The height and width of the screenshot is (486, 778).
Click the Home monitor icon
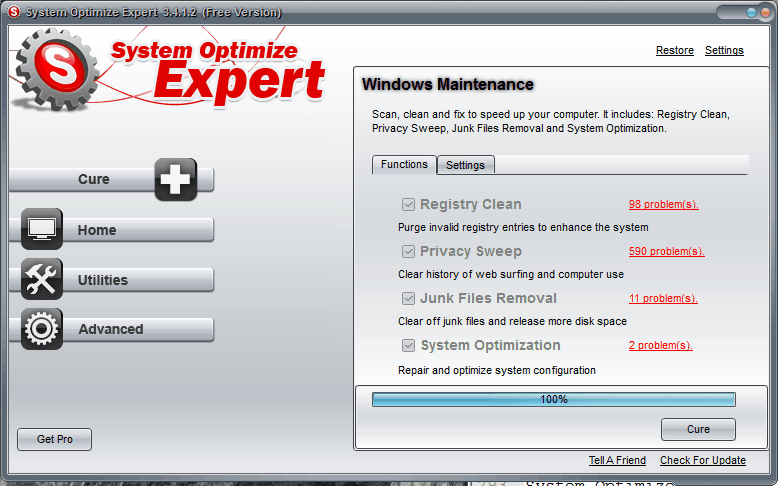(x=42, y=229)
